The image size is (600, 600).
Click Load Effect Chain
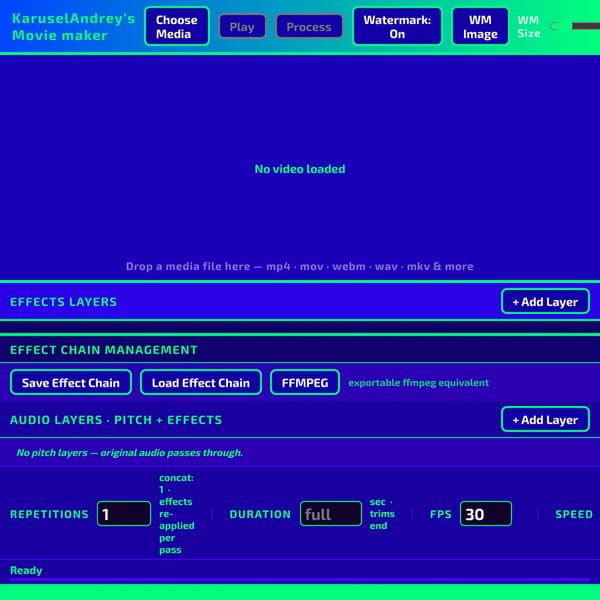click(x=201, y=382)
